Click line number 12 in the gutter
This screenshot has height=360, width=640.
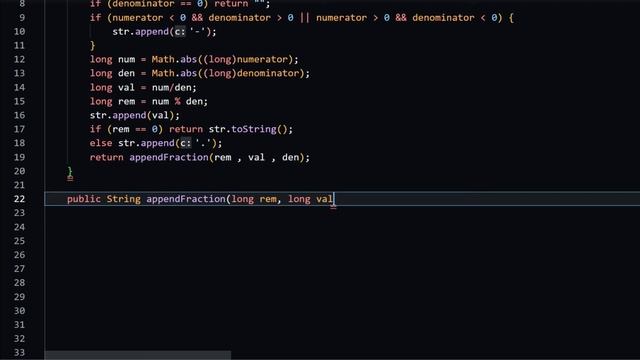19,59
